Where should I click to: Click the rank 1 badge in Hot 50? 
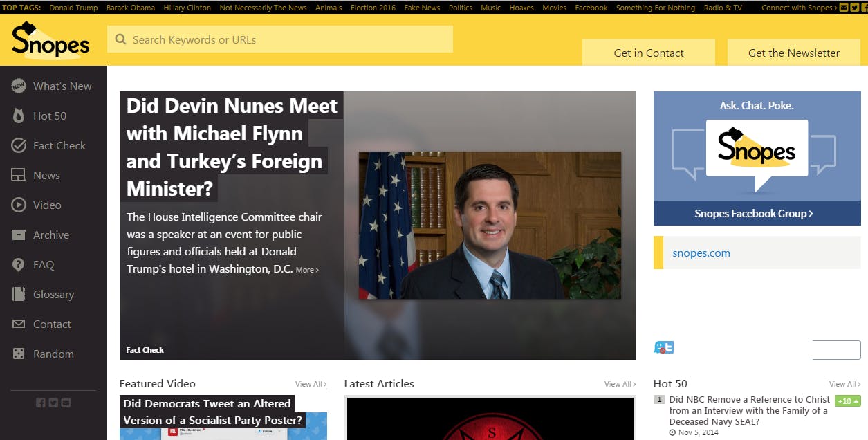pos(659,399)
